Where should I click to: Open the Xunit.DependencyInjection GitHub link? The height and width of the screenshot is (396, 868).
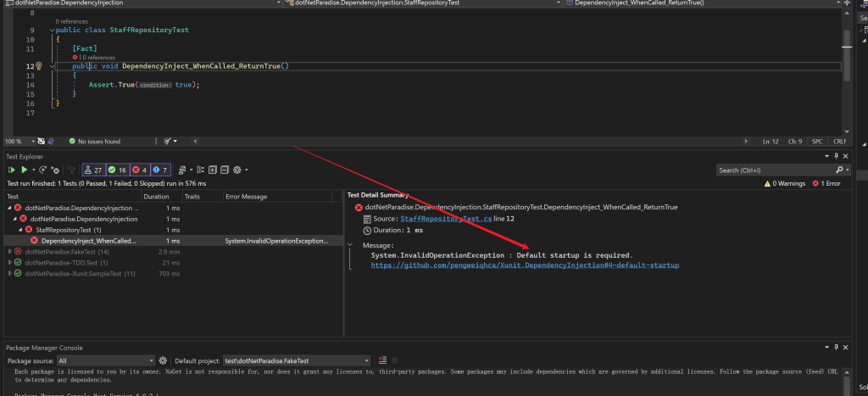click(x=525, y=265)
